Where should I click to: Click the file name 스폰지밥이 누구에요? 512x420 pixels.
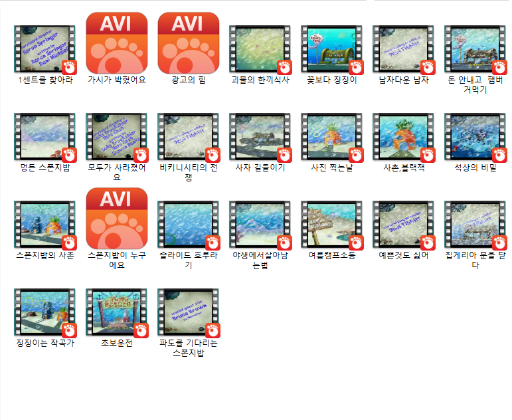[117, 260]
